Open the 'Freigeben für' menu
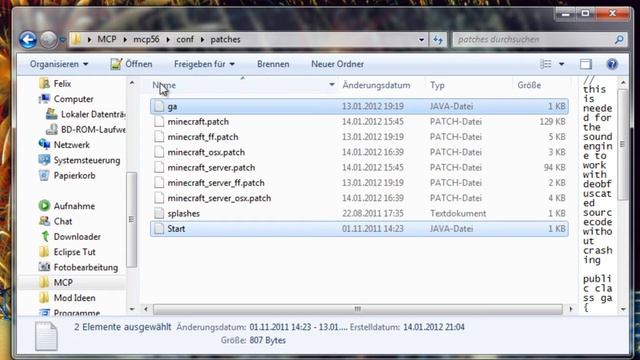The width and height of the screenshot is (640, 360). coord(204,64)
